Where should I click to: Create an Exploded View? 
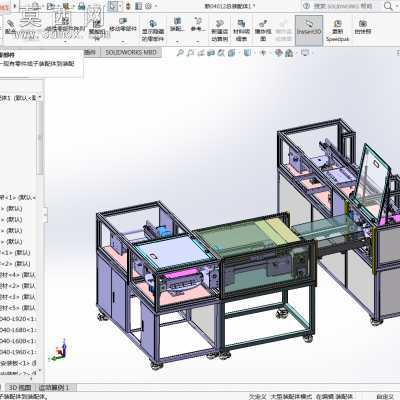(263, 31)
